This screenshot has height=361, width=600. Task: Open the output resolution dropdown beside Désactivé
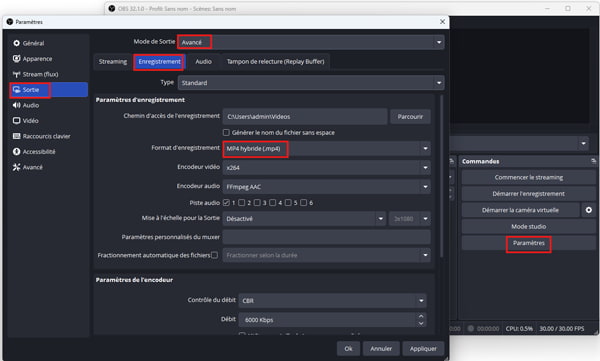(410, 219)
